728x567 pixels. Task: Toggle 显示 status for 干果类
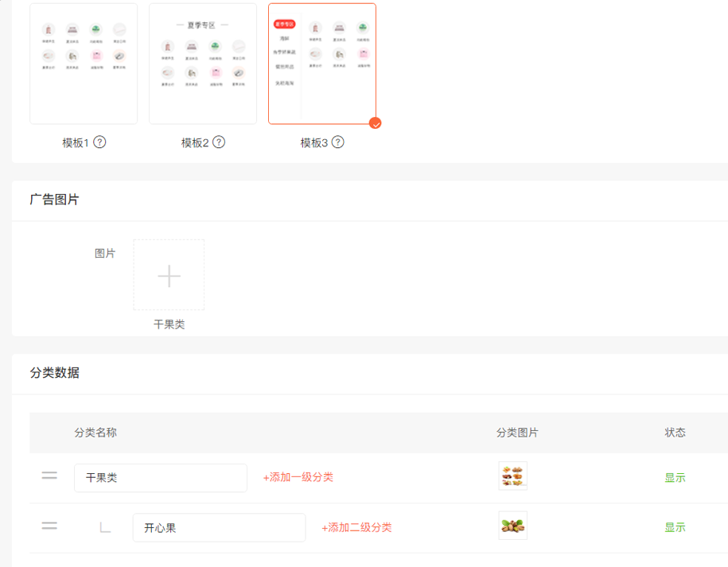coord(675,478)
